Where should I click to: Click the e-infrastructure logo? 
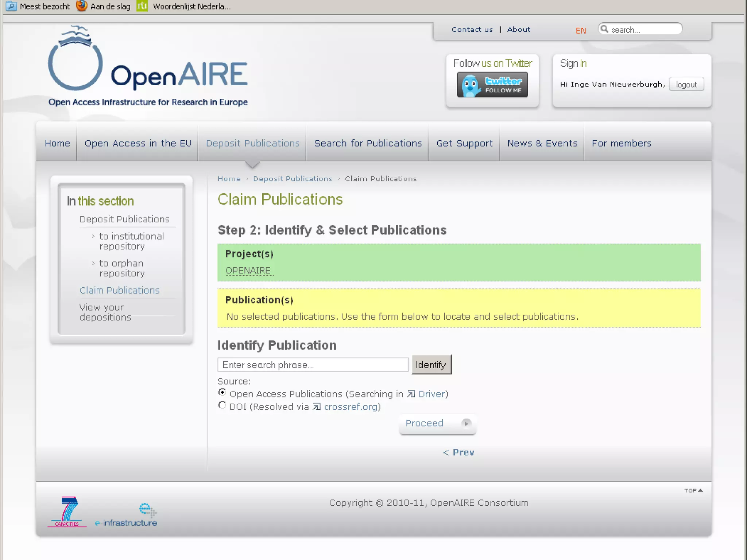coord(126,515)
